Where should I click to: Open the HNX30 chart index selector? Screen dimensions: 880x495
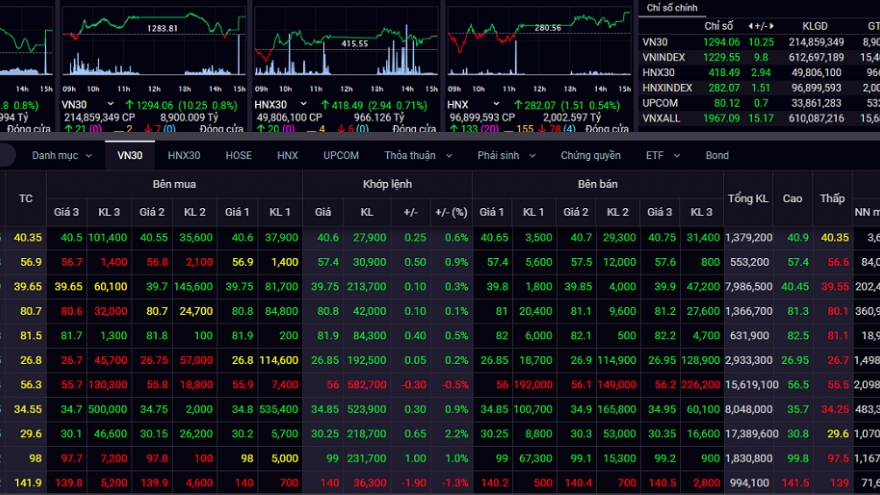click(x=281, y=104)
